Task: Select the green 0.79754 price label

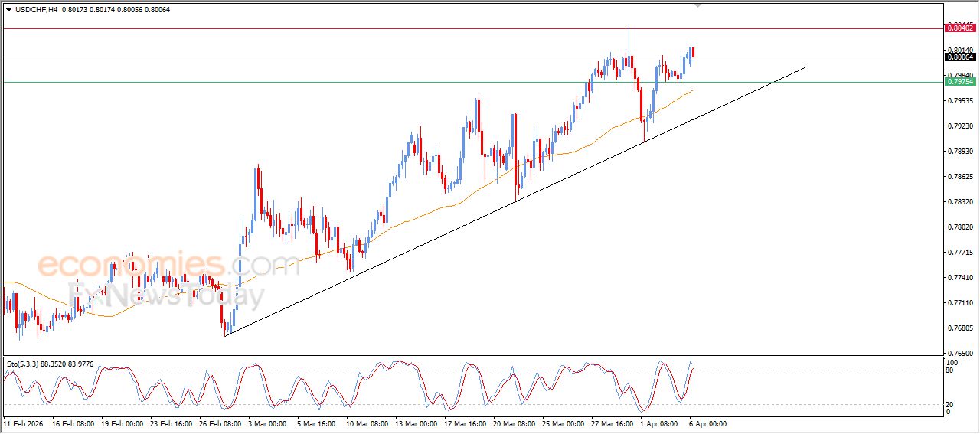Action: click(x=960, y=82)
